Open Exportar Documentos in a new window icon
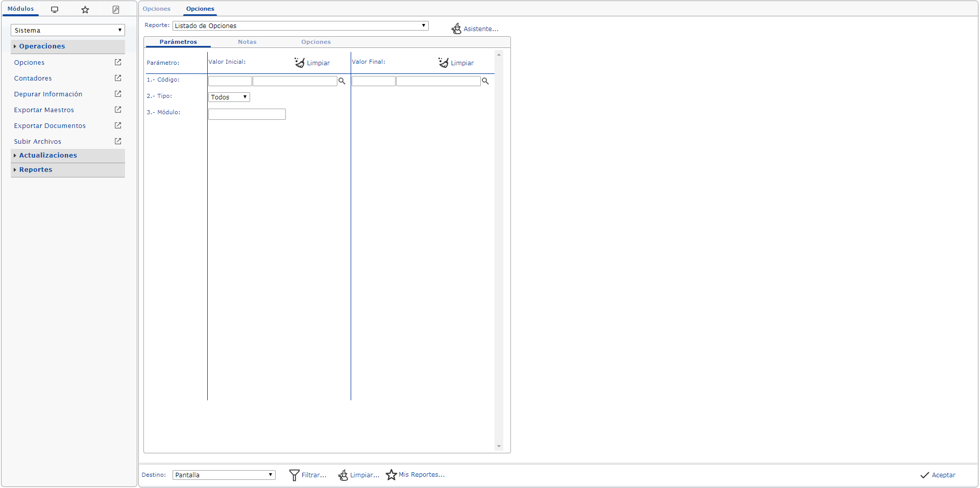The height and width of the screenshot is (488, 980). click(x=118, y=125)
